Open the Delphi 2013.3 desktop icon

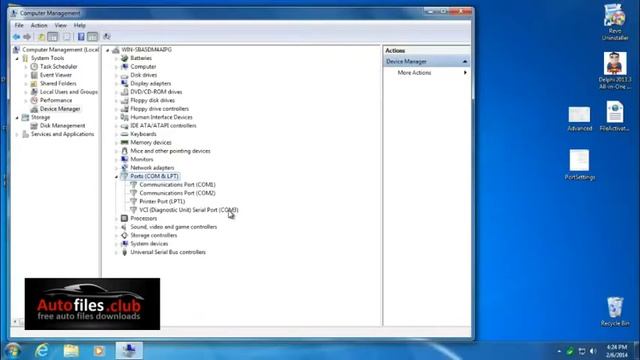(615, 71)
